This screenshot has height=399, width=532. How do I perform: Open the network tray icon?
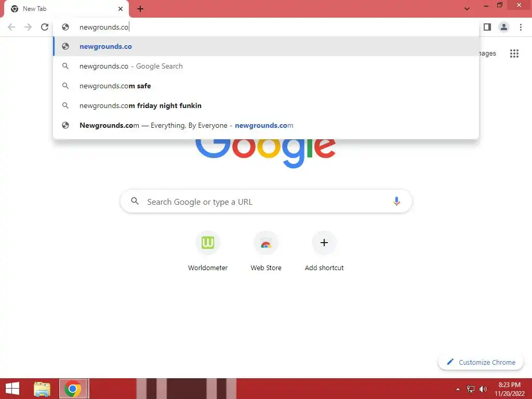pyautogui.click(x=471, y=389)
